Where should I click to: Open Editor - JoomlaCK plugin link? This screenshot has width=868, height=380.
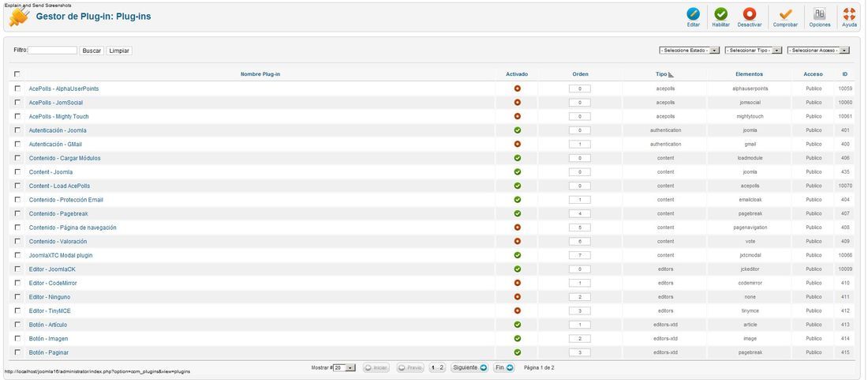point(52,269)
